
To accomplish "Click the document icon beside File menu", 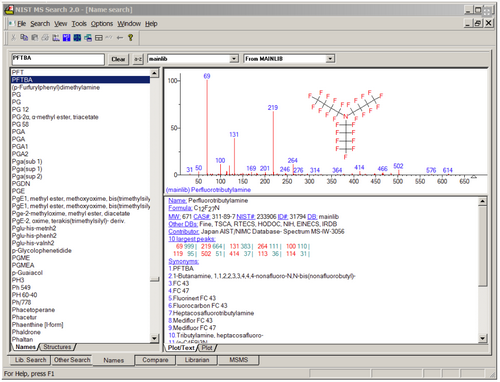I will pos(12,24).
